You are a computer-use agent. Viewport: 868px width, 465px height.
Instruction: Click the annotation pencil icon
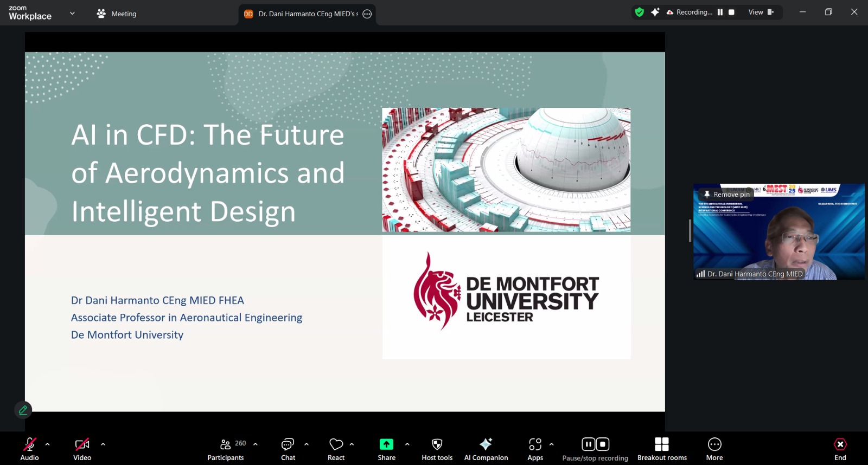(23, 410)
